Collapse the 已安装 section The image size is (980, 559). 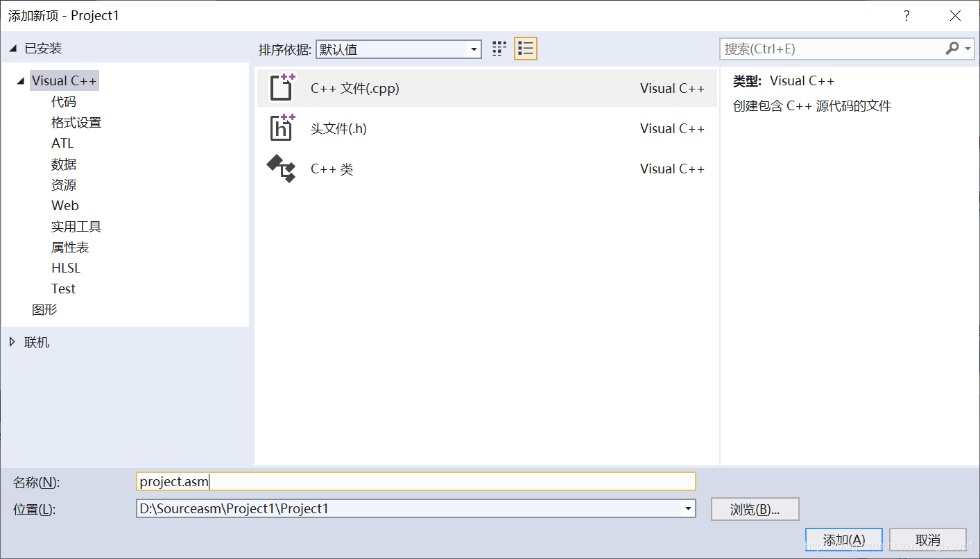[12, 49]
